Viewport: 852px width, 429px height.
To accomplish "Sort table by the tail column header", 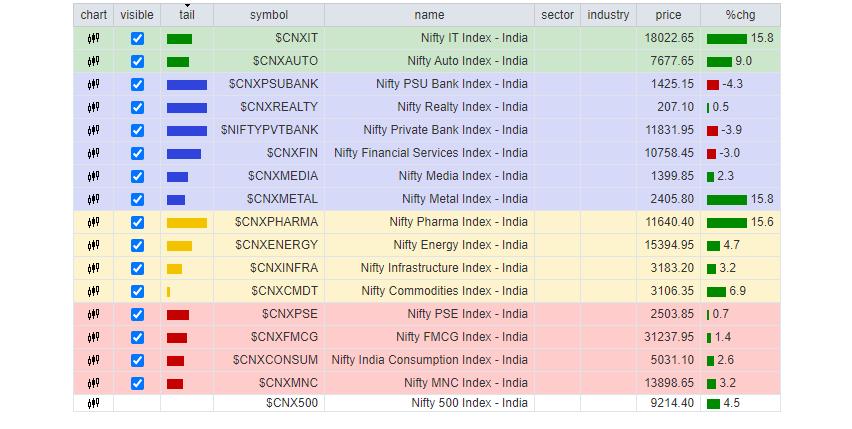I will coord(187,15).
